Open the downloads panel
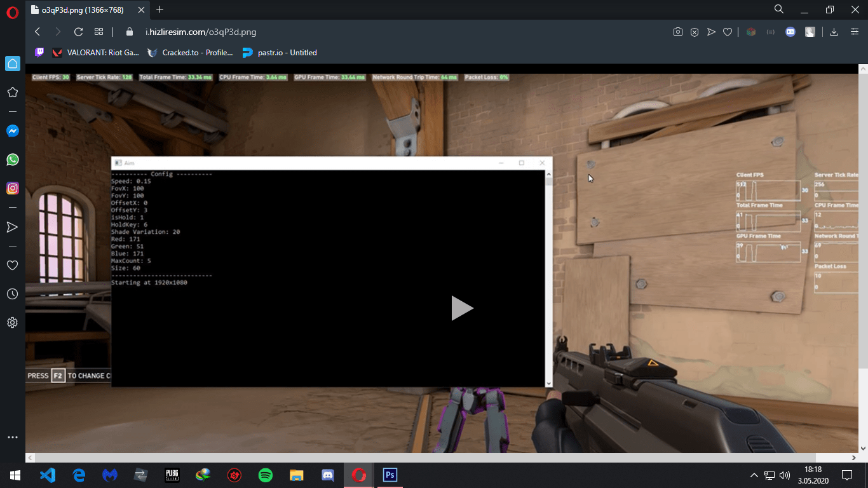868x488 pixels. coord(834,32)
